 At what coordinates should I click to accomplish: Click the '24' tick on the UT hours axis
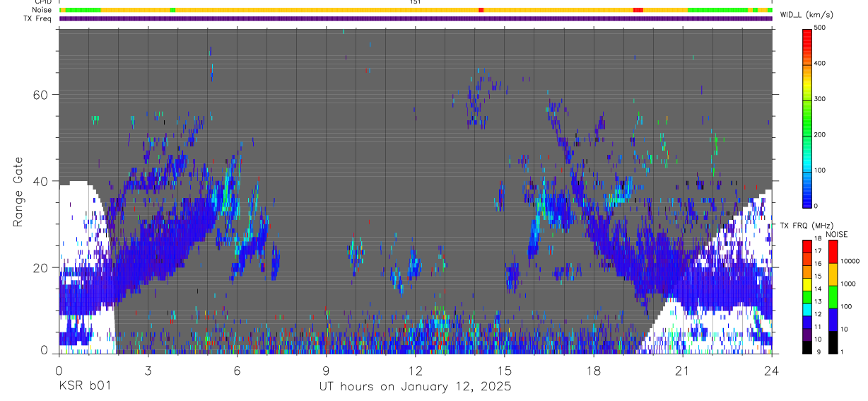click(772, 370)
